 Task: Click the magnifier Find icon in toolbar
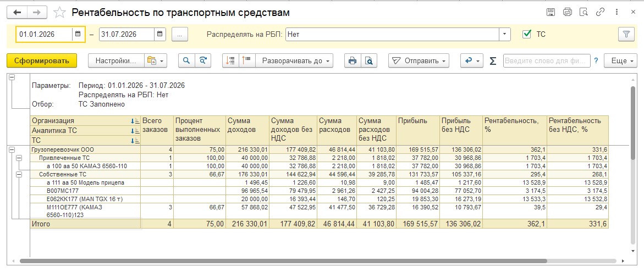186,60
